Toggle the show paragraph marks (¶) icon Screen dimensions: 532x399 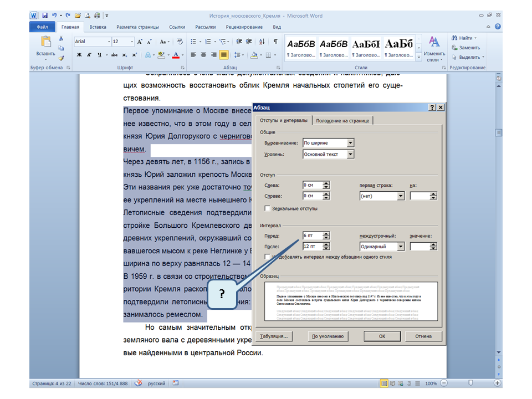click(x=275, y=42)
